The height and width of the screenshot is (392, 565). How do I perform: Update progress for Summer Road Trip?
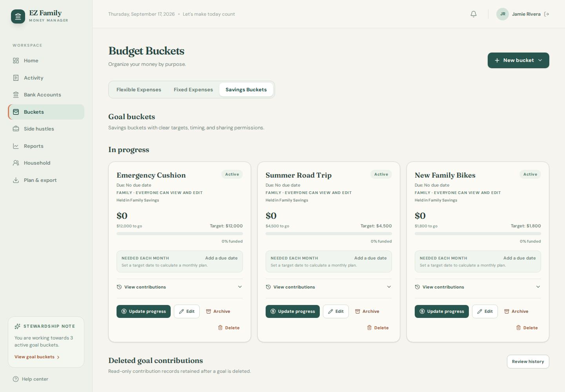coord(293,311)
